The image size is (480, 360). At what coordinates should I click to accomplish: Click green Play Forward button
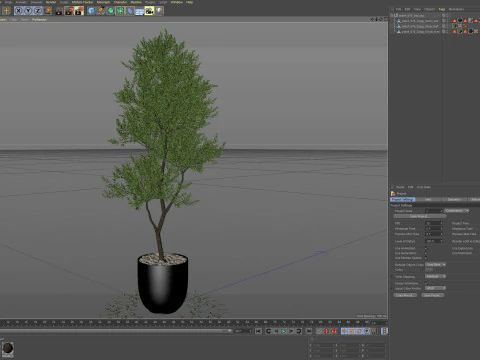(284, 331)
